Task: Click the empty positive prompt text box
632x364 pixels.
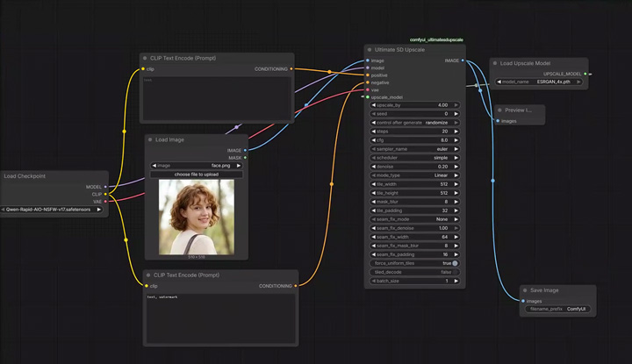Action: tap(217, 98)
